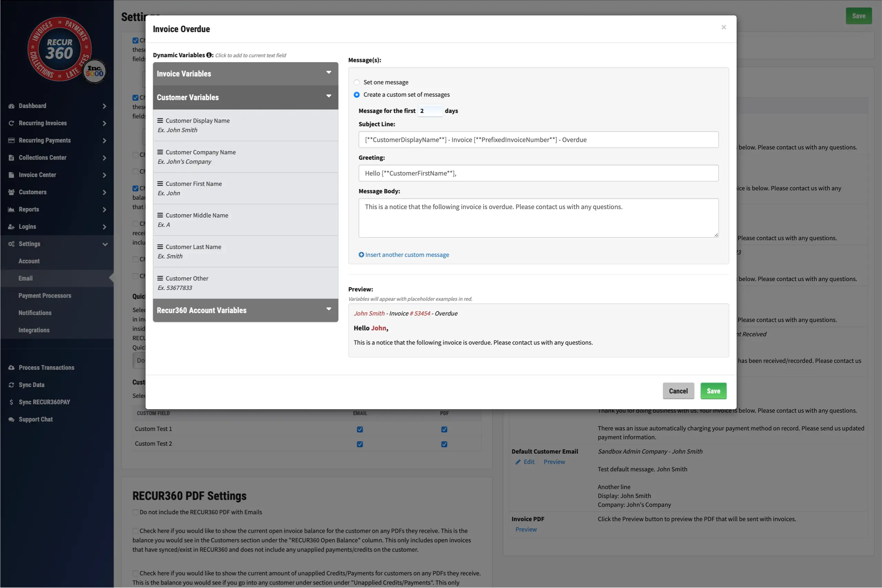The height and width of the screenshot is (588, 882).
Task: Expand the Collections Center submenu chevron
Action: [x=104, y=158]
